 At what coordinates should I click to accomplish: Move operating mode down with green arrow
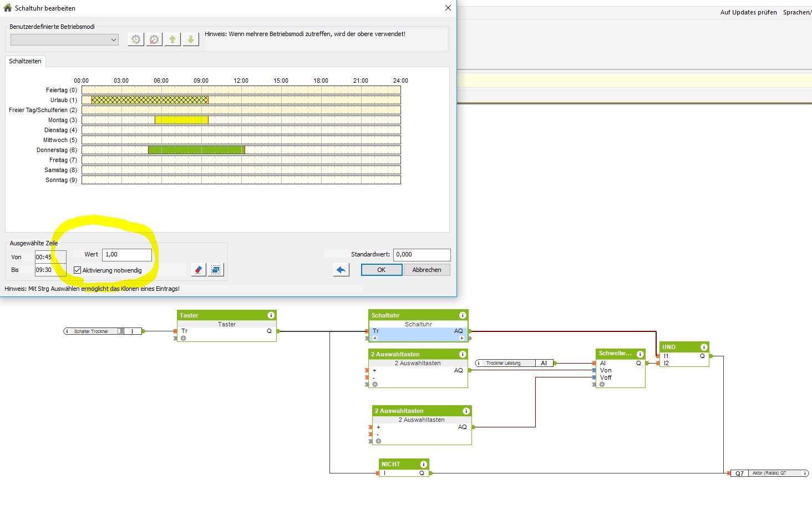(x=191, y=39)
